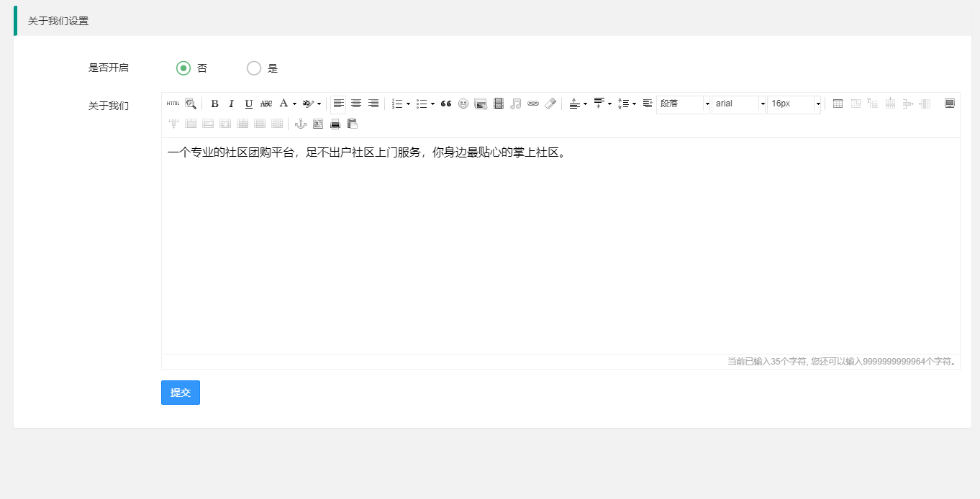980x499 pixels.
Task: Apply highlight color with marker icon
Action: click(308, 104)
